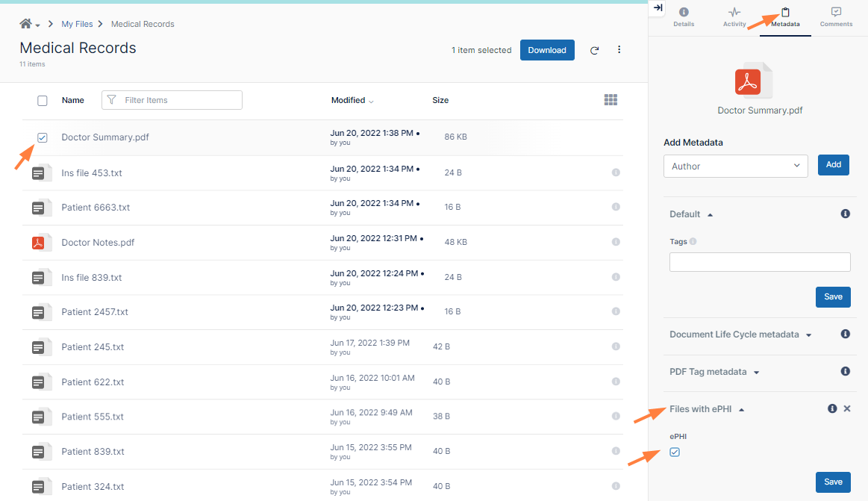Viewport: 868px width, 501px height.
Task: Click the Download button
Action: (x=547, y=50)
